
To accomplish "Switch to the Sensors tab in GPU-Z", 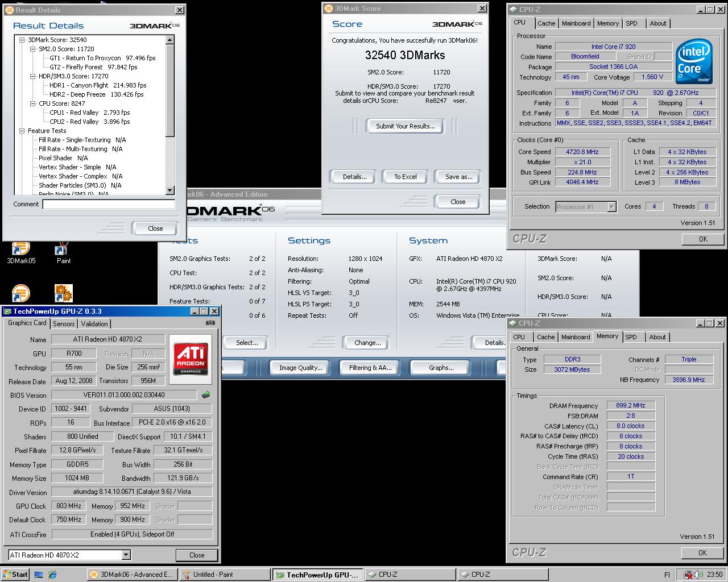I will point(64,323).
